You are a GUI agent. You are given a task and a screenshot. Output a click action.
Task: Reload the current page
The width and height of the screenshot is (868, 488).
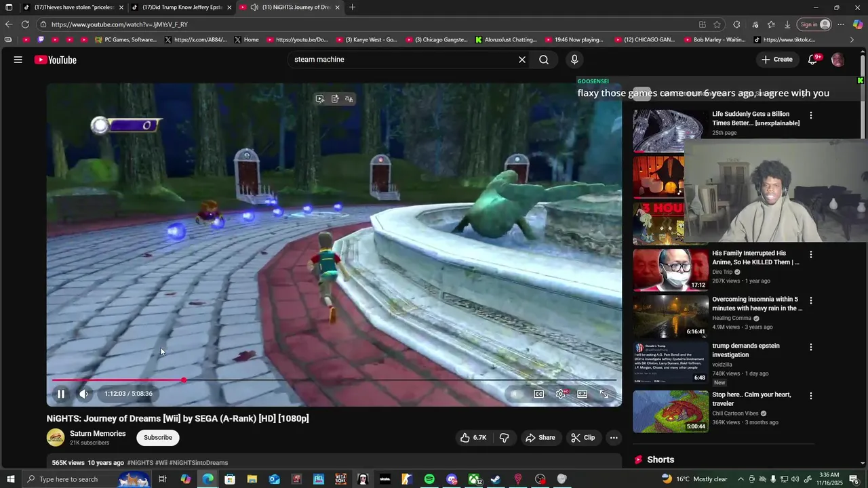click(25, 24)
